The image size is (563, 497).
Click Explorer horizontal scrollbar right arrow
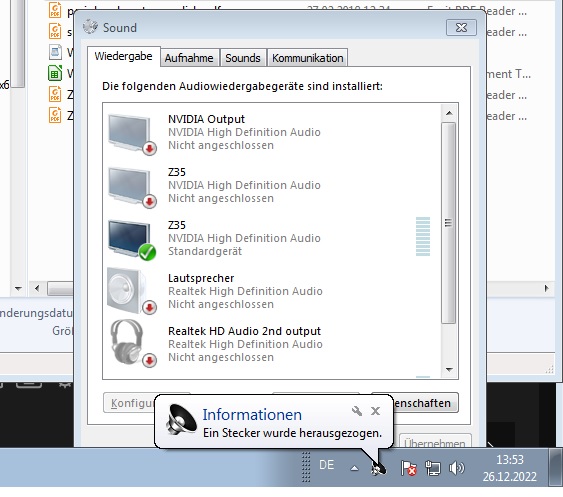[x=546, y=288]
